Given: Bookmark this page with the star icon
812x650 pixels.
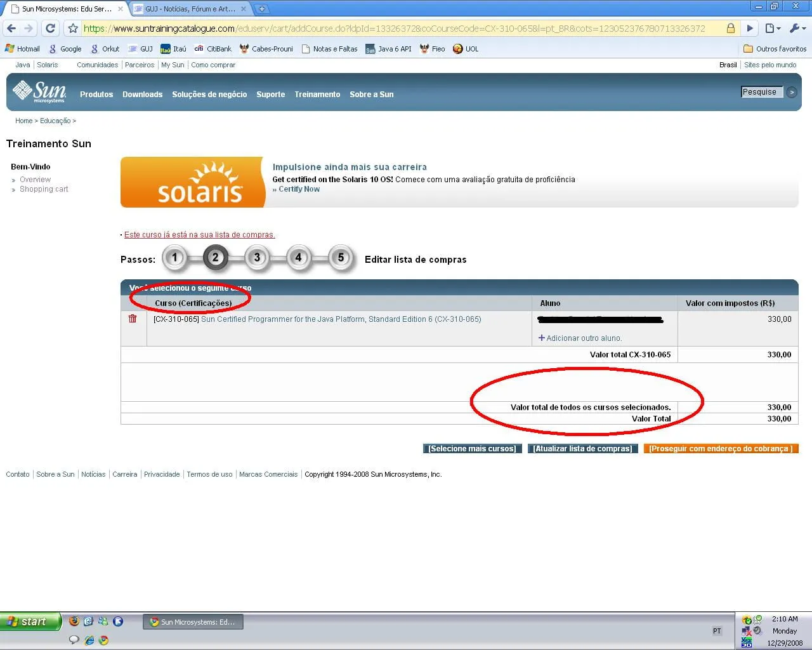Looking at the screenshot, I should 73,28.
